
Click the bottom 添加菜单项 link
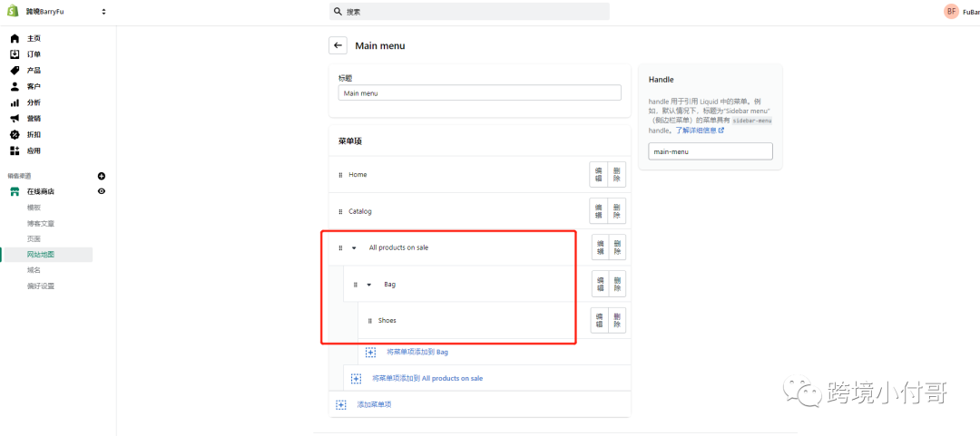click(x=375, y=405)
